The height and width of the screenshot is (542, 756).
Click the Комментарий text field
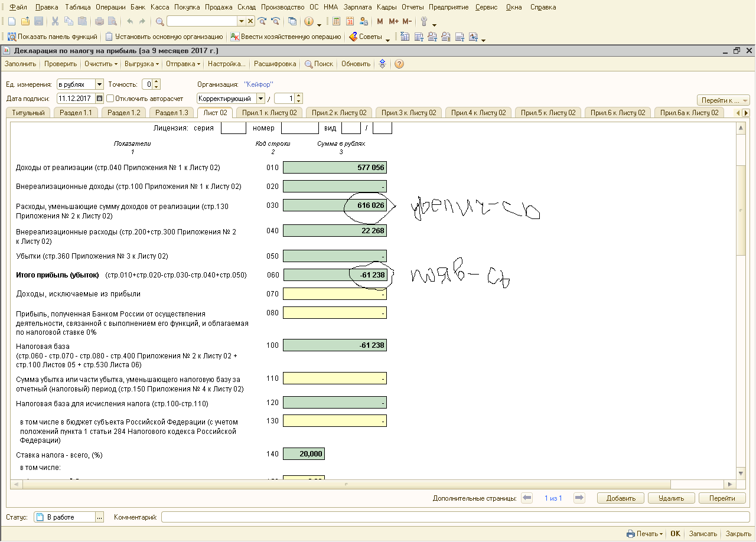pos(454,517)
